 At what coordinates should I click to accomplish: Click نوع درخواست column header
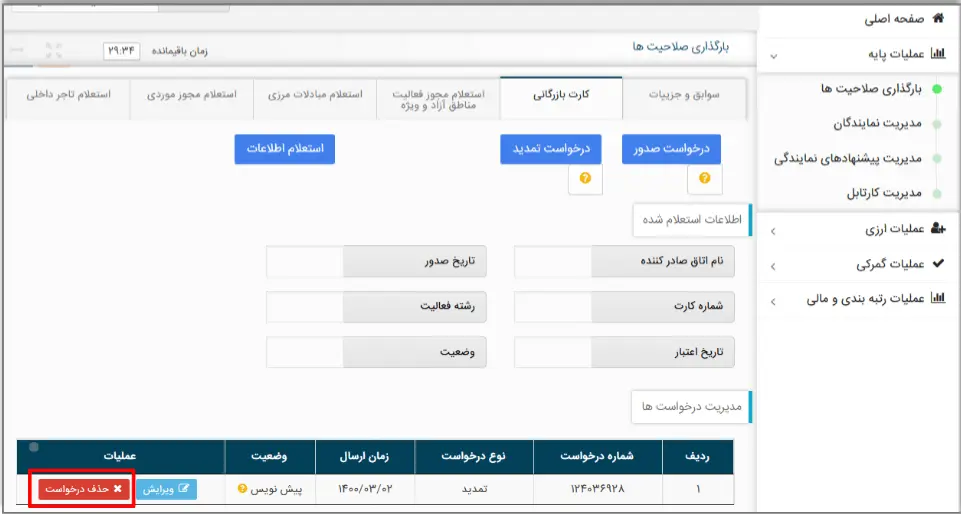pos(474,457)
